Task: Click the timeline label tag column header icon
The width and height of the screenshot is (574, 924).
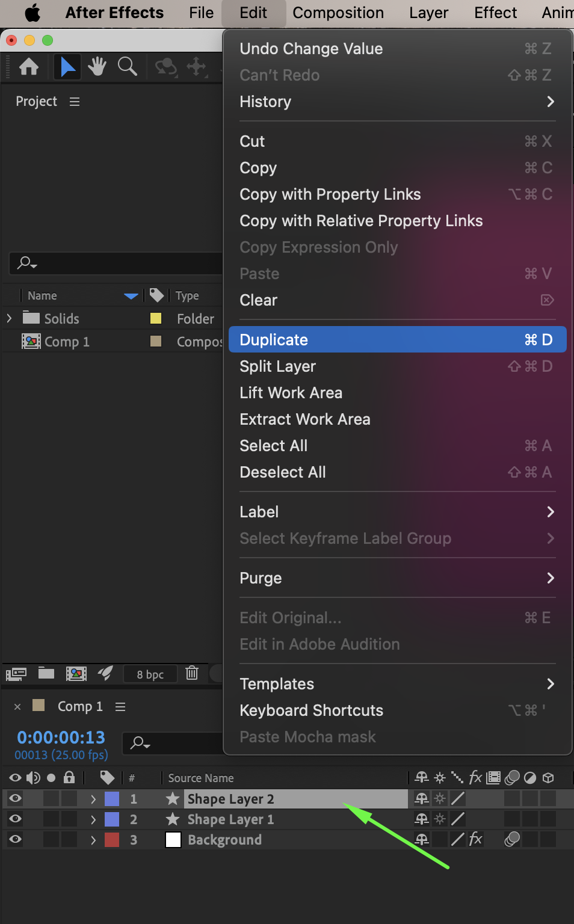Action: coord(108,778)
